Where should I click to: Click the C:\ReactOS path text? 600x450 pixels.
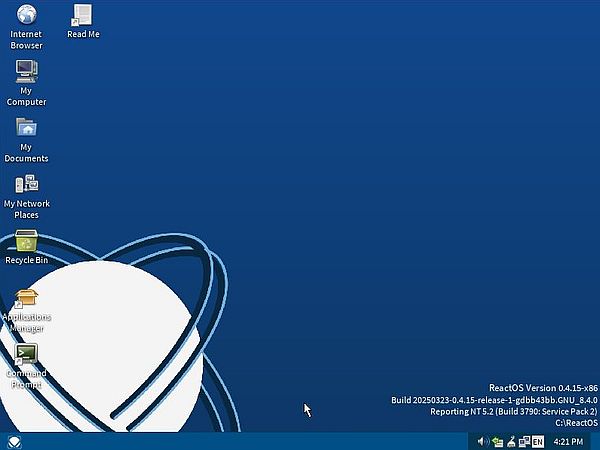coord(575,423)
